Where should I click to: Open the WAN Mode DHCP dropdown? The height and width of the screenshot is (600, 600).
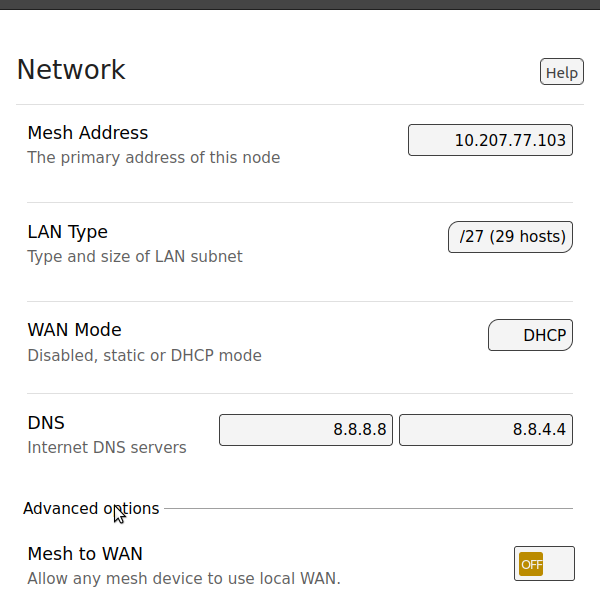click(530, 335)
